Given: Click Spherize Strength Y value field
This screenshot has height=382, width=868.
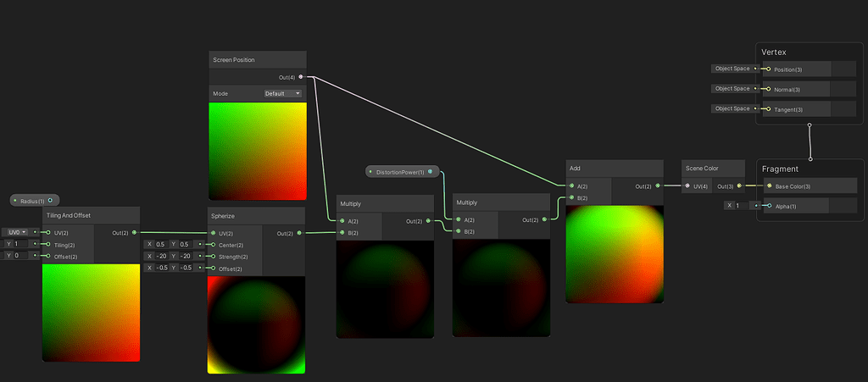Looking at the screenshot, I should click(185, 256).
